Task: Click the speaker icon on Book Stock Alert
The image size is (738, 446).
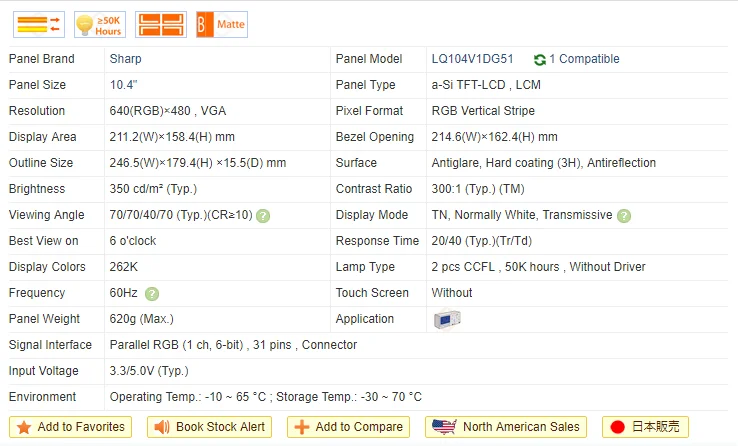Action: [x=162, y=427]
